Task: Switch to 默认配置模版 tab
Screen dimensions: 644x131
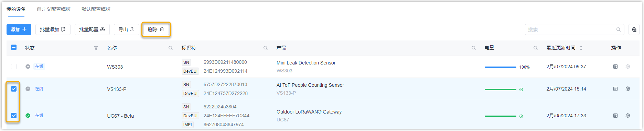Action: pyautogui.click(x=96, y=9)
